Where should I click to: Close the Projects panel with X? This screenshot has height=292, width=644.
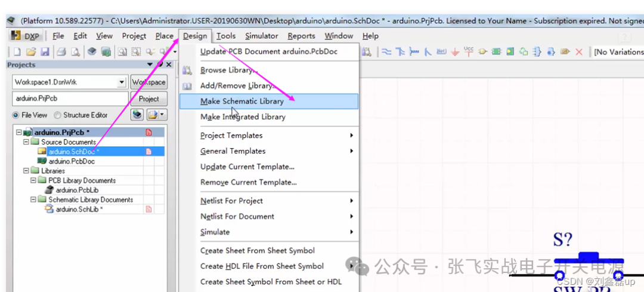[169, 64]
